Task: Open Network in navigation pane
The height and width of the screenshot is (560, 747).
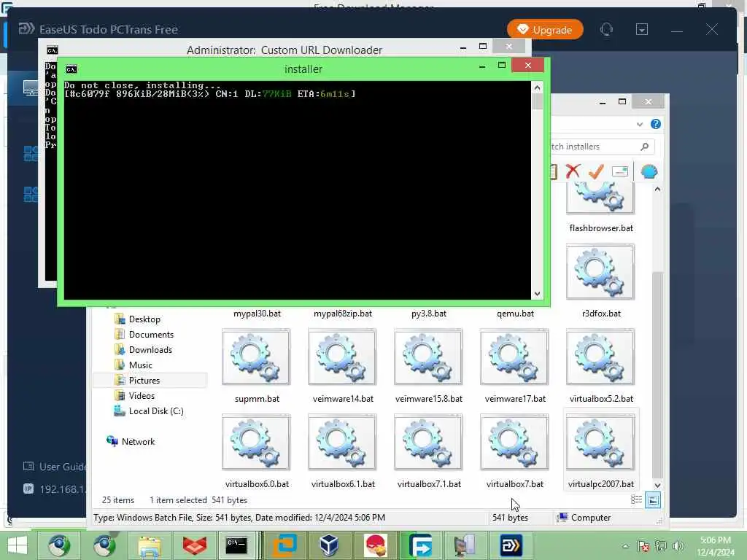Action: point(138,441)
